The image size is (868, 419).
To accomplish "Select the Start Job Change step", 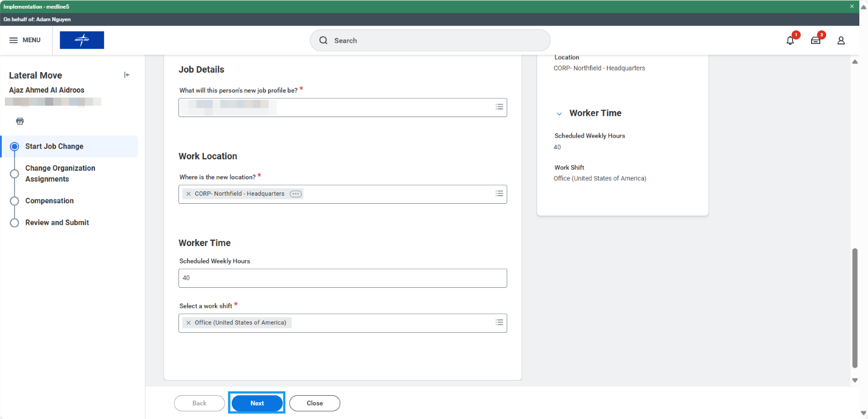I will pyautogui.click(x=54, y=146).
